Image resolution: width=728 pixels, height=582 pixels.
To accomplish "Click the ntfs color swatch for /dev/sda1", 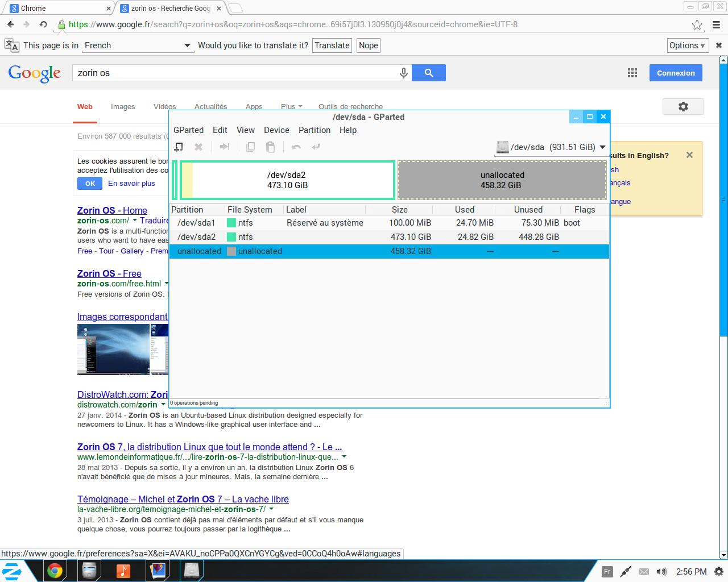I will (231, 223).
